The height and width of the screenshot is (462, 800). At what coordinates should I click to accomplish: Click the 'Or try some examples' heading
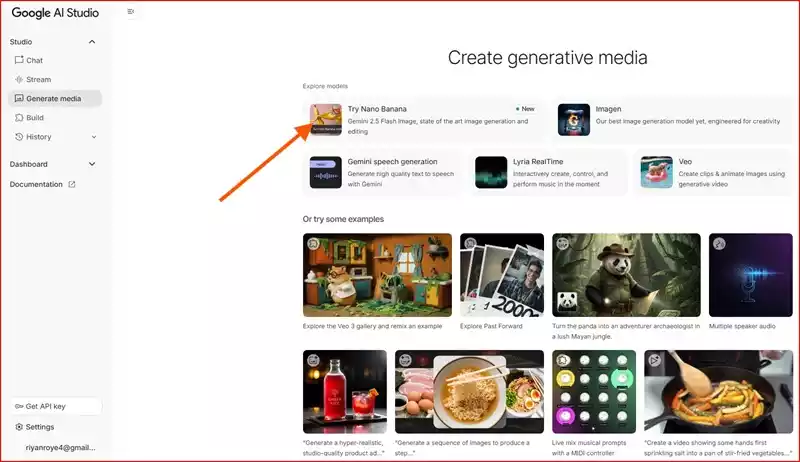click(x=343, y=219)
